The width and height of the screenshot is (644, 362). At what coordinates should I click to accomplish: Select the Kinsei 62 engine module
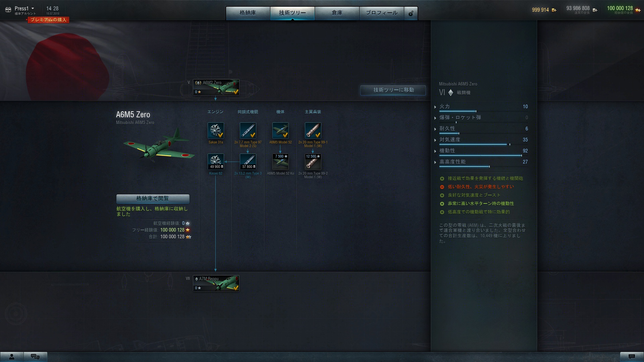(x=216, y=162)
